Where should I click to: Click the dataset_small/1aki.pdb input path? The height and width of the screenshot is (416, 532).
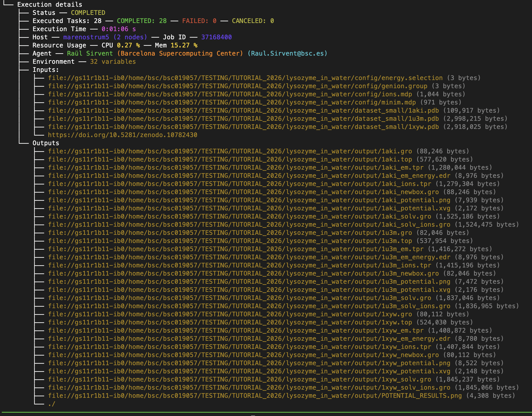243,110
